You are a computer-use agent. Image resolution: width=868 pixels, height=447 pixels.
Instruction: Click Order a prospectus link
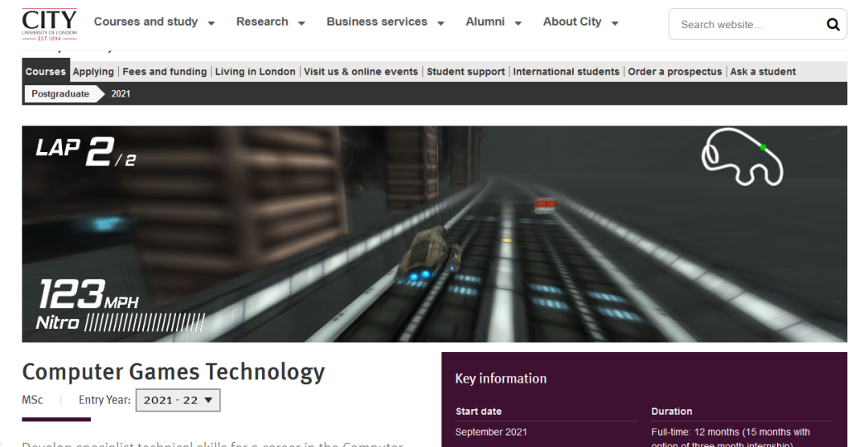tap(675, 72)
